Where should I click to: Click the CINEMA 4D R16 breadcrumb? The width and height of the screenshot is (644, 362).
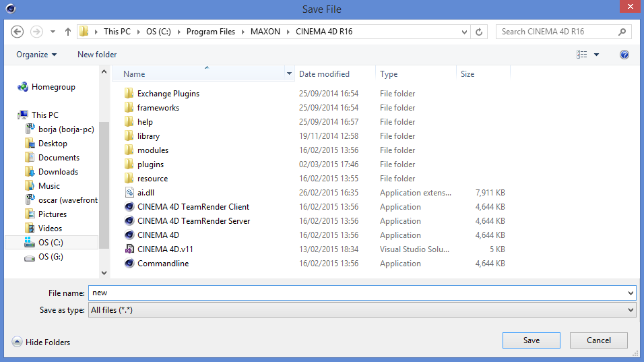[x=324, y=32]
